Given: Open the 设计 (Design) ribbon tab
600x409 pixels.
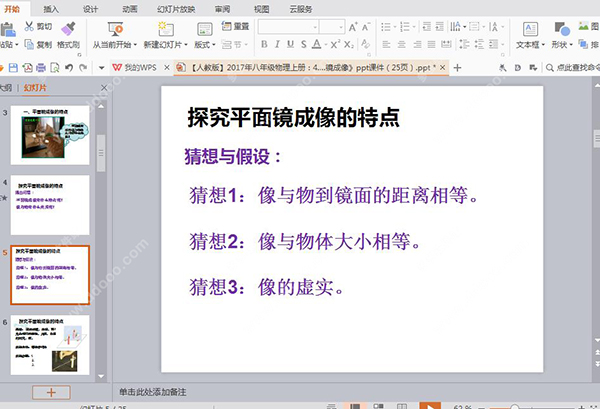Looking at the screenshot, I should coord(90,9).
